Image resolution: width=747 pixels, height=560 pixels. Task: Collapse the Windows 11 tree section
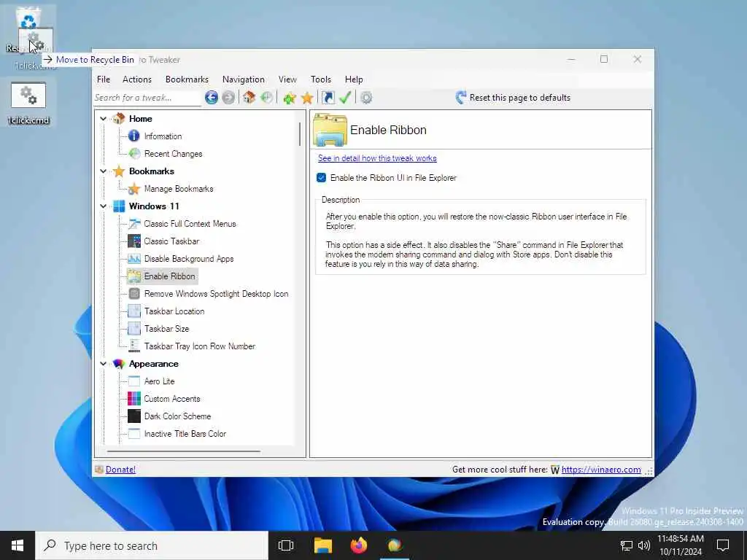tap(104, 206)
